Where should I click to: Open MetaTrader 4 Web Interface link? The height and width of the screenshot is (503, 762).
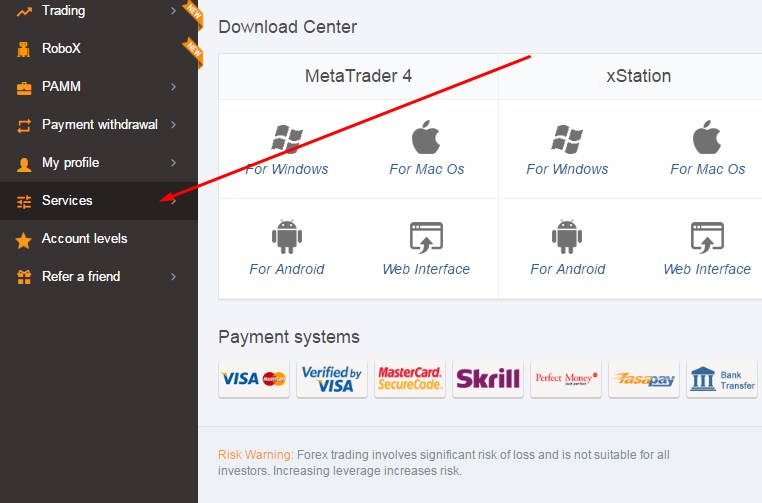coord(426,269)
